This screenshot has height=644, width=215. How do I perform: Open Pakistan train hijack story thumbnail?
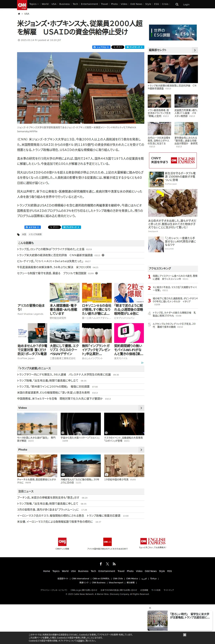(x=186, y=101)
